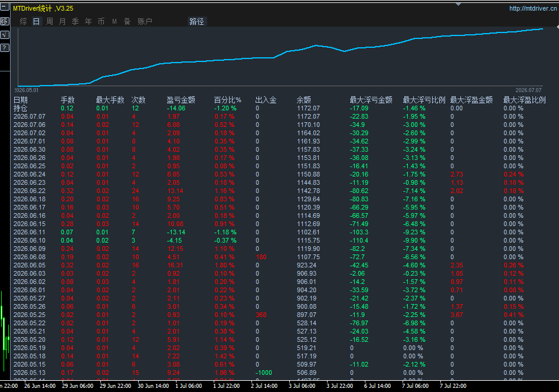The height and width of the screenshot is (392, 559).
Task: Click the 日期 column header
Action: click(x=21, y=100)
